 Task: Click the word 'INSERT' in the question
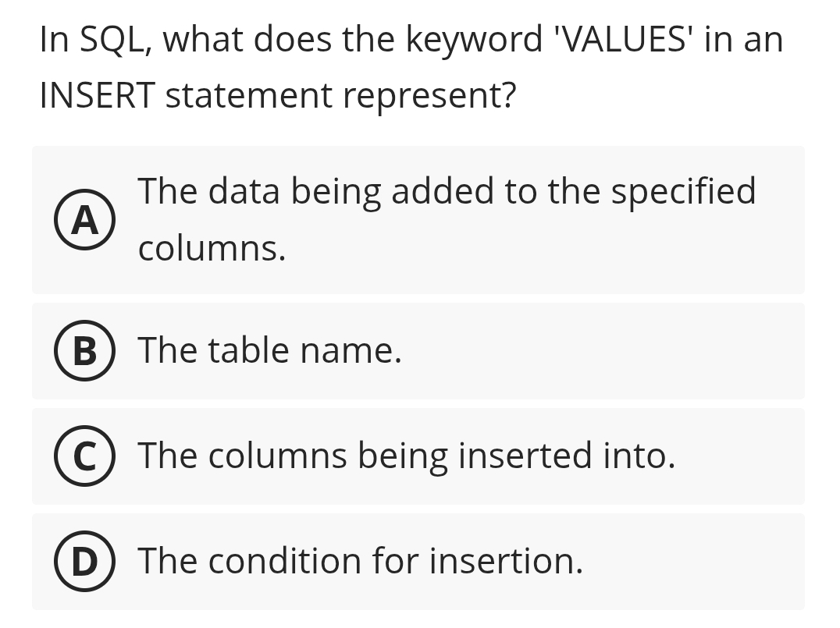pyautogui.click(x=95, y=96)
